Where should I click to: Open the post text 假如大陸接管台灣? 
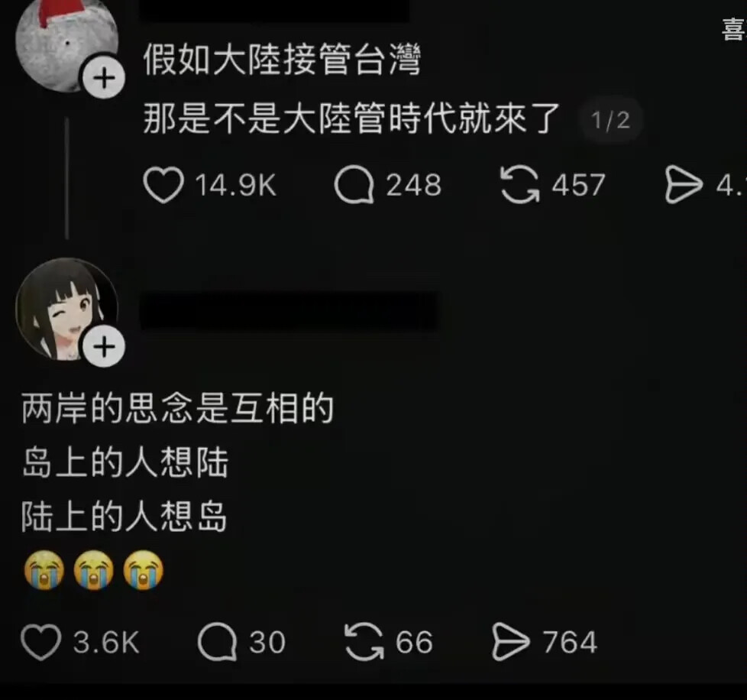coord(282,60)
